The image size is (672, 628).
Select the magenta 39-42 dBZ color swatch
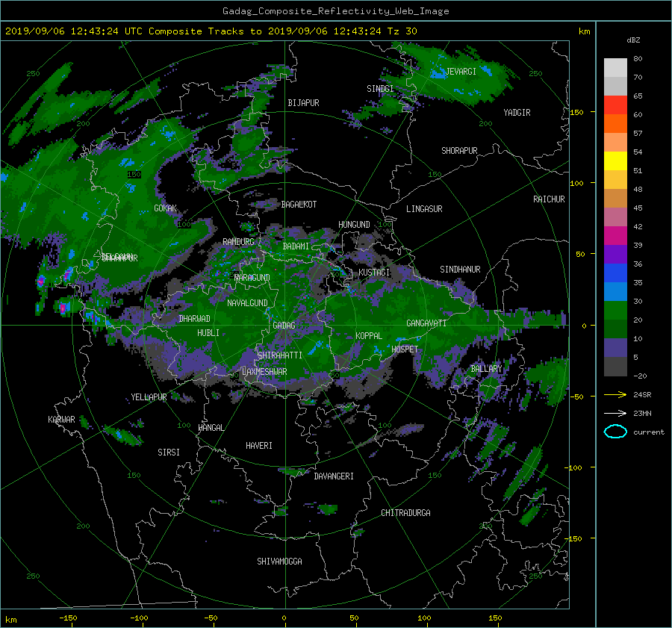(615, 236)
